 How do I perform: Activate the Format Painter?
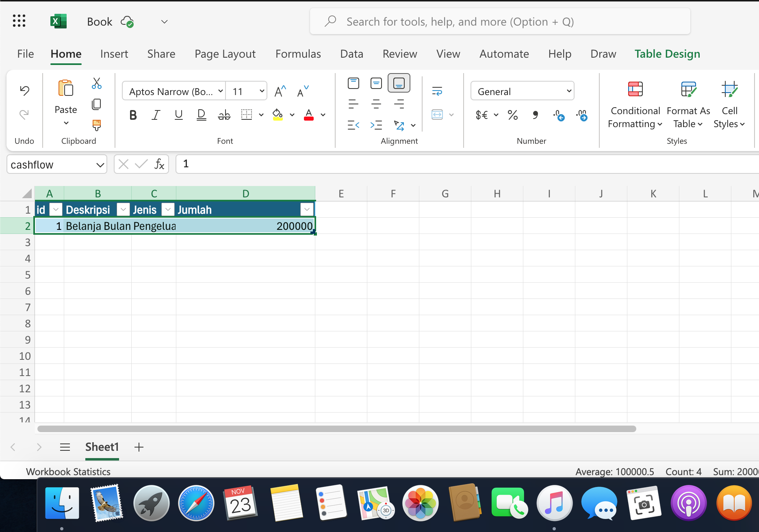click(96, 125)
